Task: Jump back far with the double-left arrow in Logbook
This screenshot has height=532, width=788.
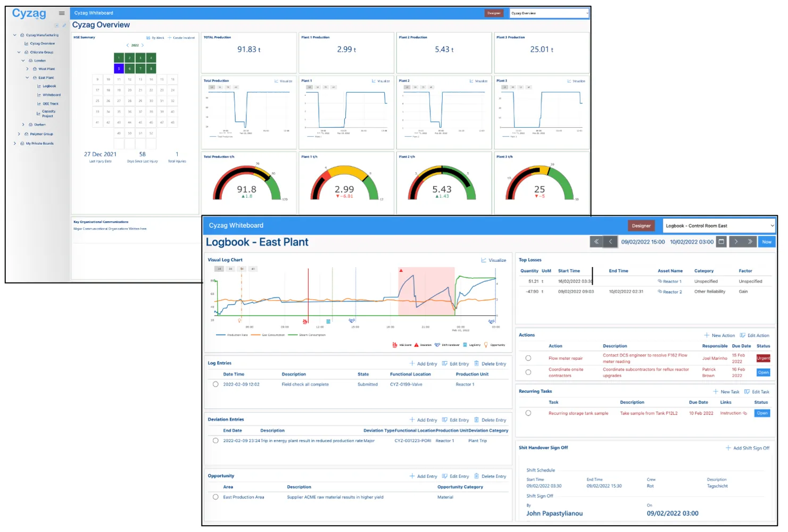Action: (x=596, y=242)
